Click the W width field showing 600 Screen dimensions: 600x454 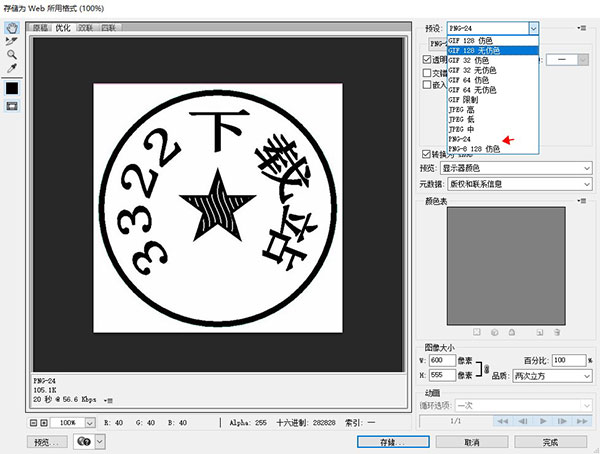click(x=442, y=360)
